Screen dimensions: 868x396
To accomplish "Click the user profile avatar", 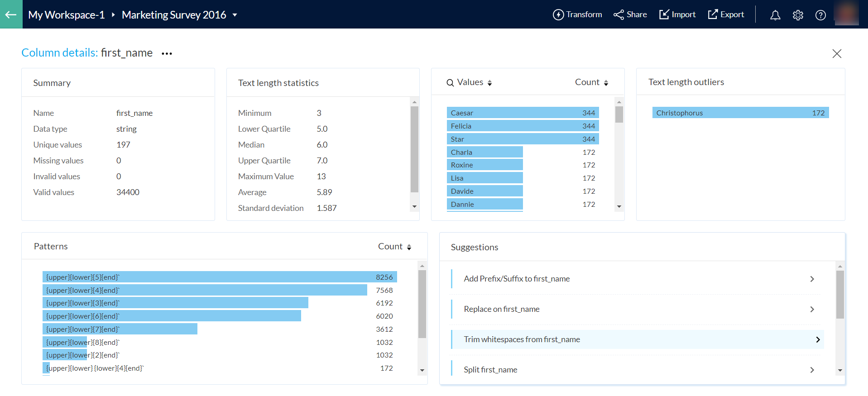I will (x=846, y=14).
